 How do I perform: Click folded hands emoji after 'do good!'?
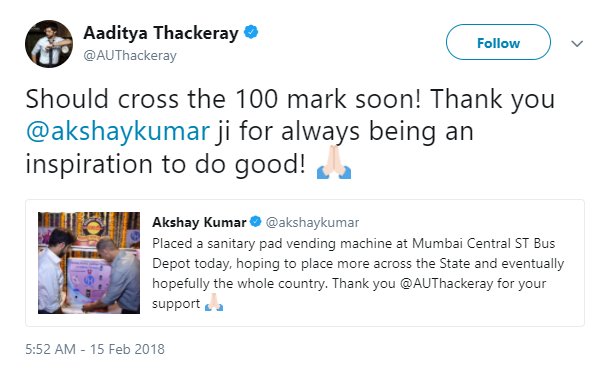334,163
